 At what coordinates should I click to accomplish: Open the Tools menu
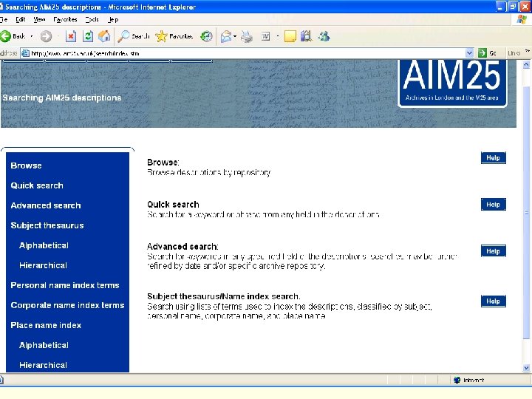pos(92,19)
